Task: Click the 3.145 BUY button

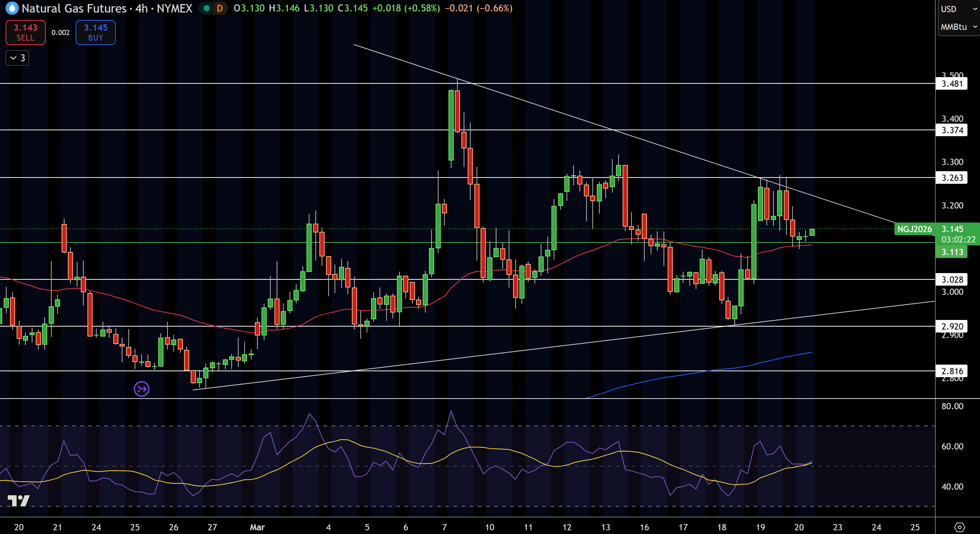Action: pos(96,32)
